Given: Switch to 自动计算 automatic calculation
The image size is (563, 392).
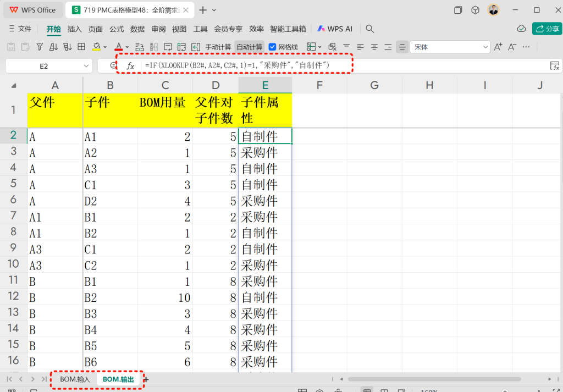Looking at the screenshot, I should tap(250, 47).
